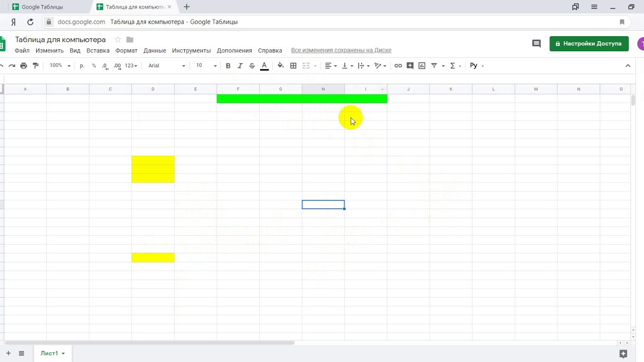644x362 pixels.
Task: Select the Лист1 sheet tab
Action: click(52, 353)
